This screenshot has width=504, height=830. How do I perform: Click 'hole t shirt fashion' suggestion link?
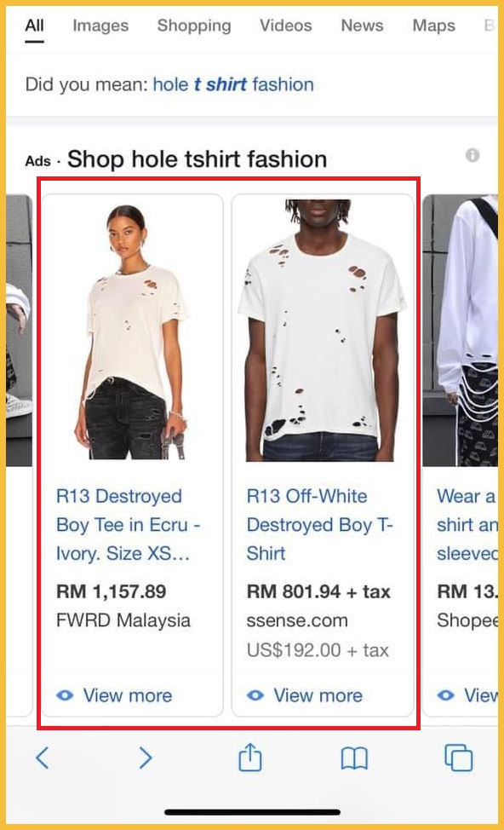coord(233,84)
